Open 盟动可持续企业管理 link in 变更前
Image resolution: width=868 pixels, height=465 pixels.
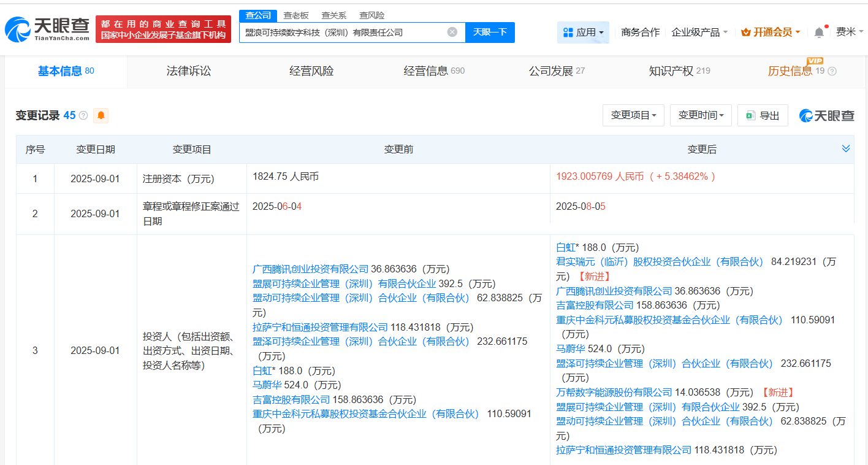[361, 298]
